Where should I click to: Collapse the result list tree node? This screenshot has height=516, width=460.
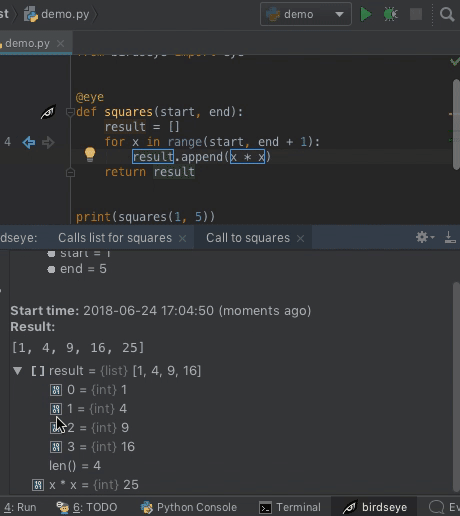point(18,371)
